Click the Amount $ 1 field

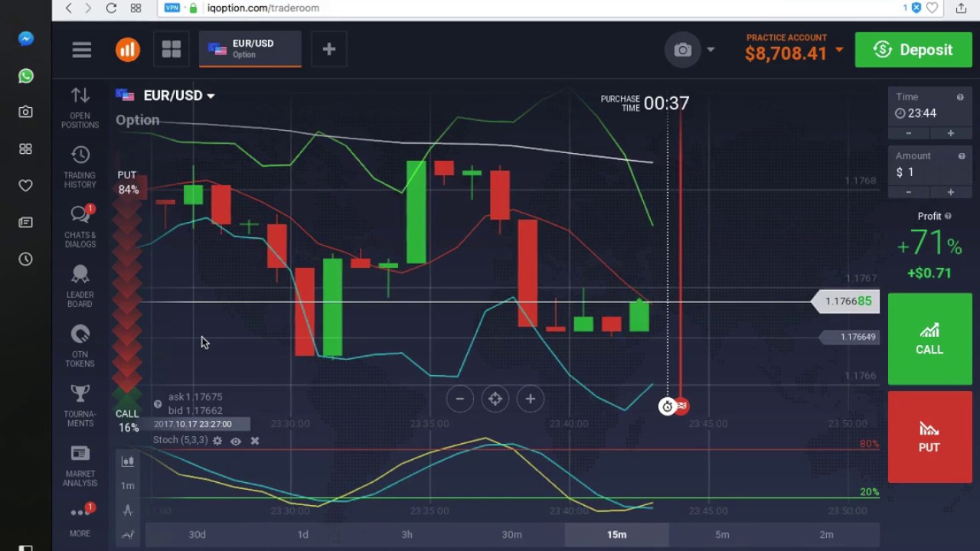[929, 172]
